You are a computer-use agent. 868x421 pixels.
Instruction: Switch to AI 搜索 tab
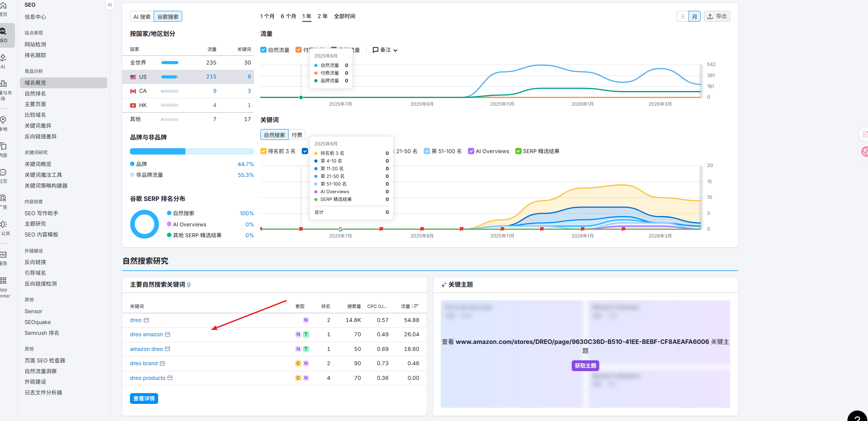(x=142, y=16)
